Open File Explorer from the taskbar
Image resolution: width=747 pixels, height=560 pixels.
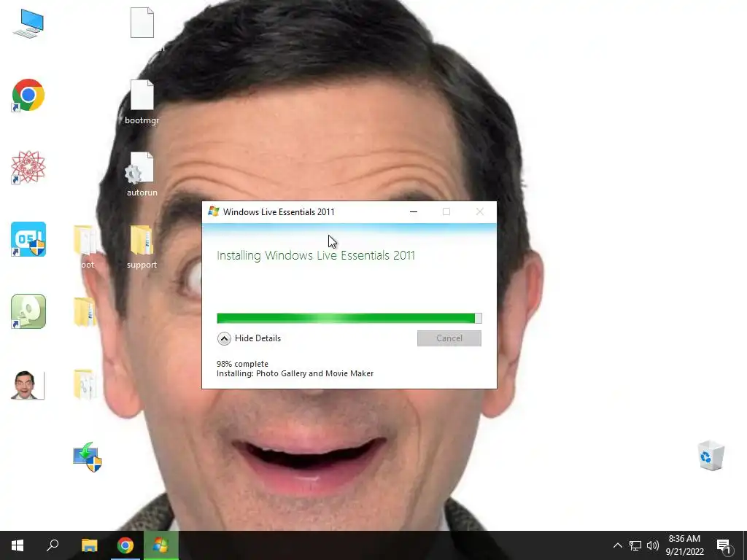coord(89,545)
